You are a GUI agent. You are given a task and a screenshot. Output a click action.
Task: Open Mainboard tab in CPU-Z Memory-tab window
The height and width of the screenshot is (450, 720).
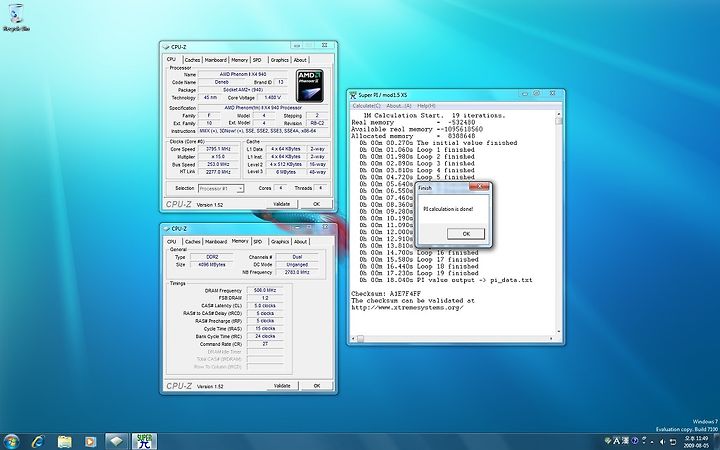point(216,242)
